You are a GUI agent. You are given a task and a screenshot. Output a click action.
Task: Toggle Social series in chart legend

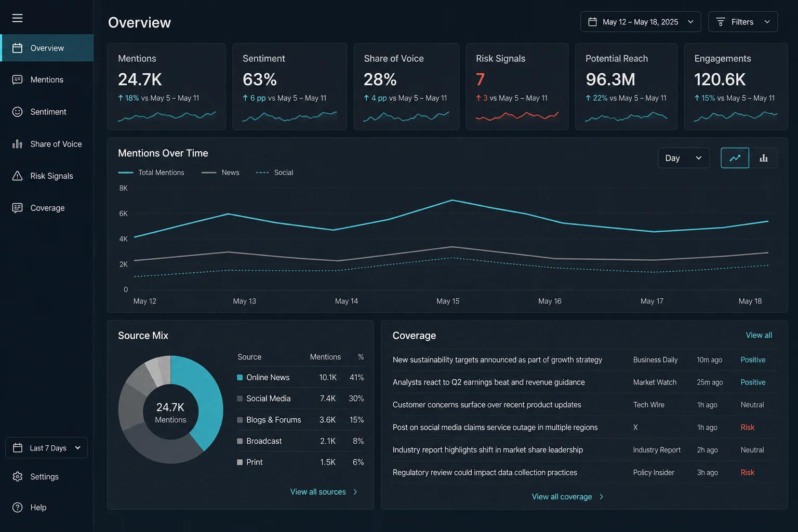[x=274, y=172]
